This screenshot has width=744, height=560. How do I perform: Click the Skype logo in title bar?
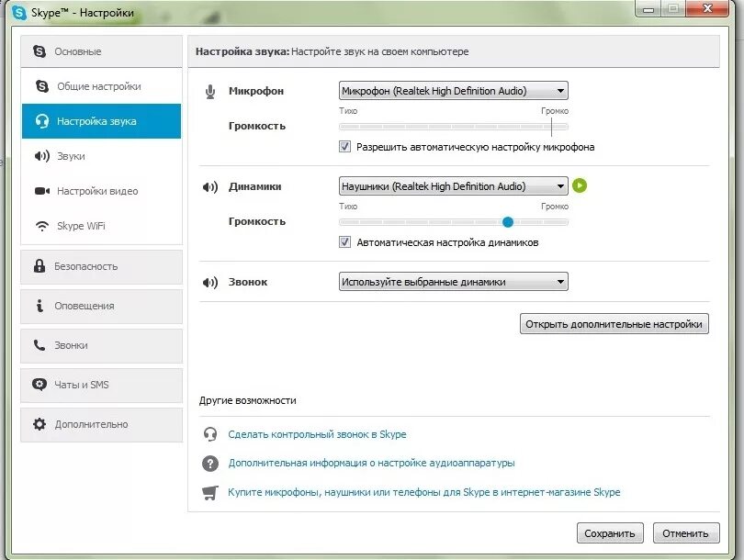(19, 12)
